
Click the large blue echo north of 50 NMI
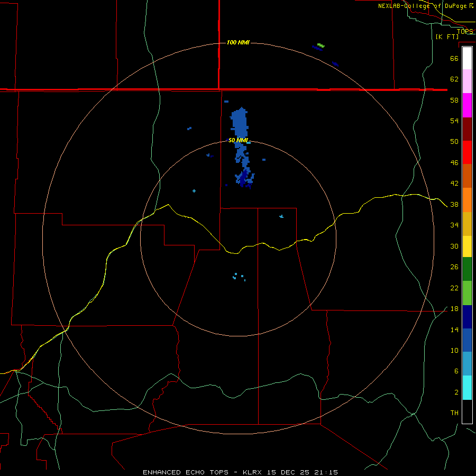coord(240,123)
